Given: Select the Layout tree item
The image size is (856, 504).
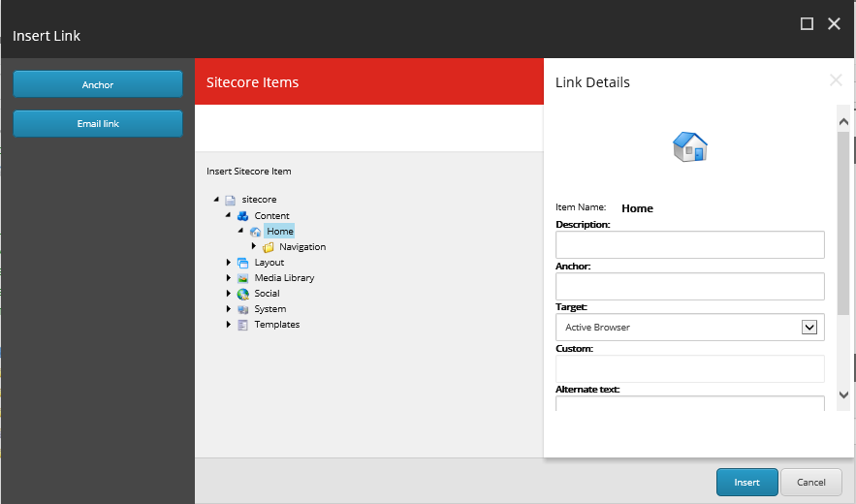Looking at the screenshot, I should [269, 262].
